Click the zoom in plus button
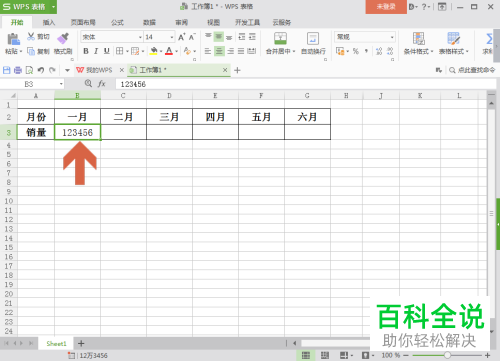 point(487,355)
